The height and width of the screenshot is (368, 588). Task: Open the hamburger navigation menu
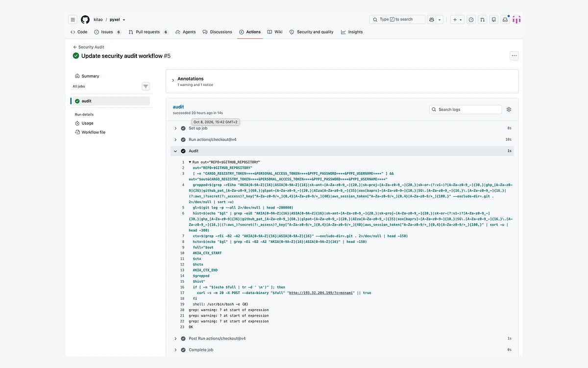tap(73, 20)
